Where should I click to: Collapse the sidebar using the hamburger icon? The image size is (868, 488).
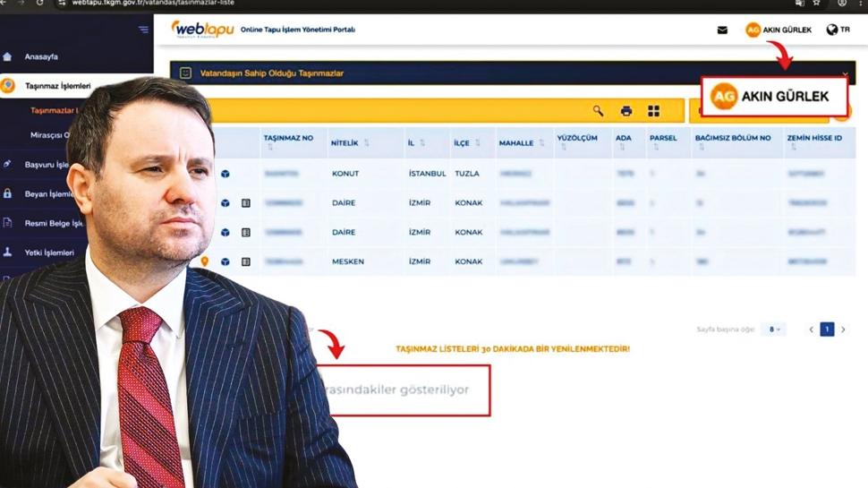click(x=143, y=30)
